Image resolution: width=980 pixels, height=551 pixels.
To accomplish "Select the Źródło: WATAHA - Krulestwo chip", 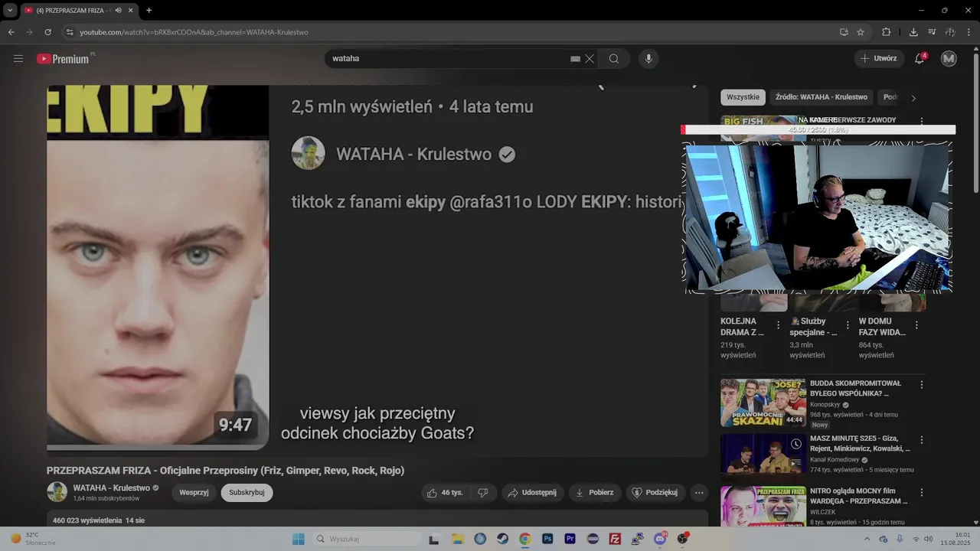I will (x=822, y=97).
